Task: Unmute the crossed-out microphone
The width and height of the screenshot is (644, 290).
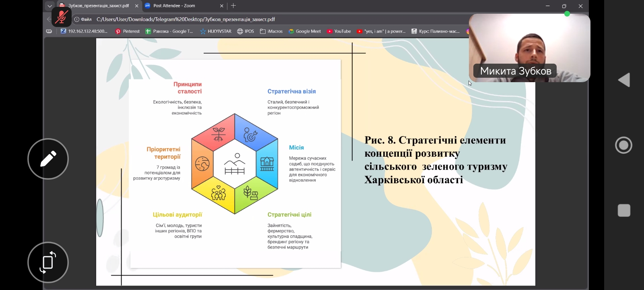Action: (62, 17)
